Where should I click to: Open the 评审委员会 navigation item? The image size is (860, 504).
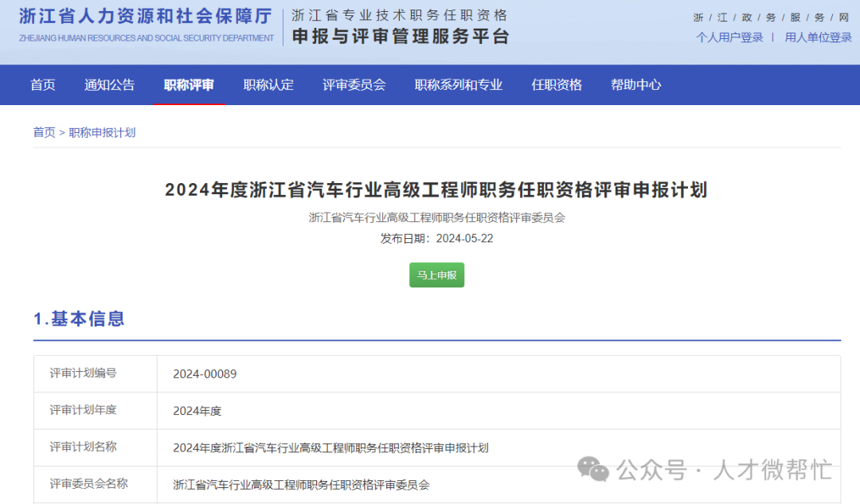pos(354,85)
